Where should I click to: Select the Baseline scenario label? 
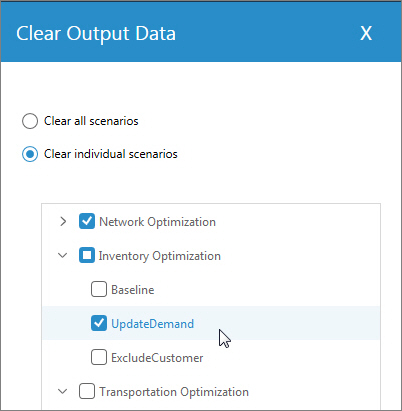pyautogui.click(x=133, y=290)
